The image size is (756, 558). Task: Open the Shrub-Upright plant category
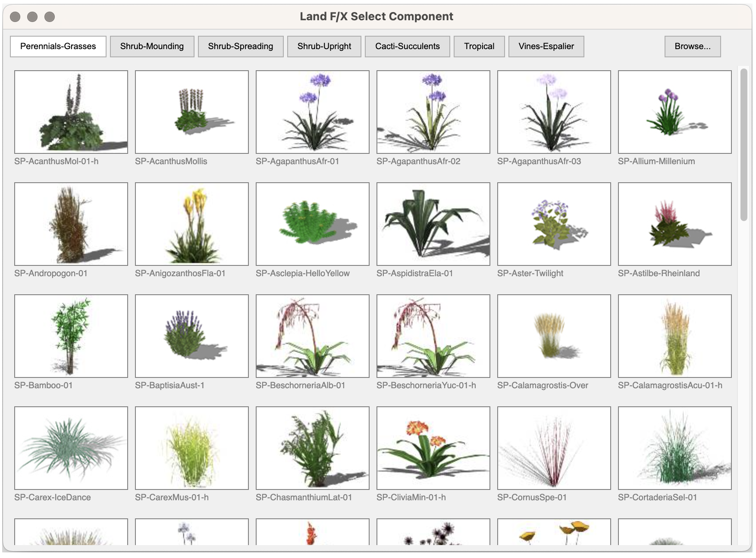point(324,46)
